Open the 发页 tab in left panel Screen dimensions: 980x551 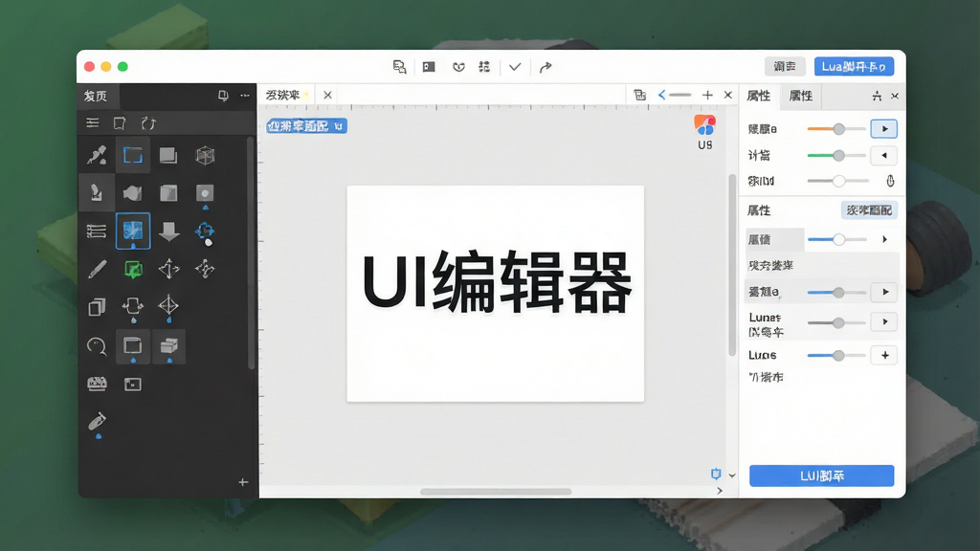pos(96,96)
